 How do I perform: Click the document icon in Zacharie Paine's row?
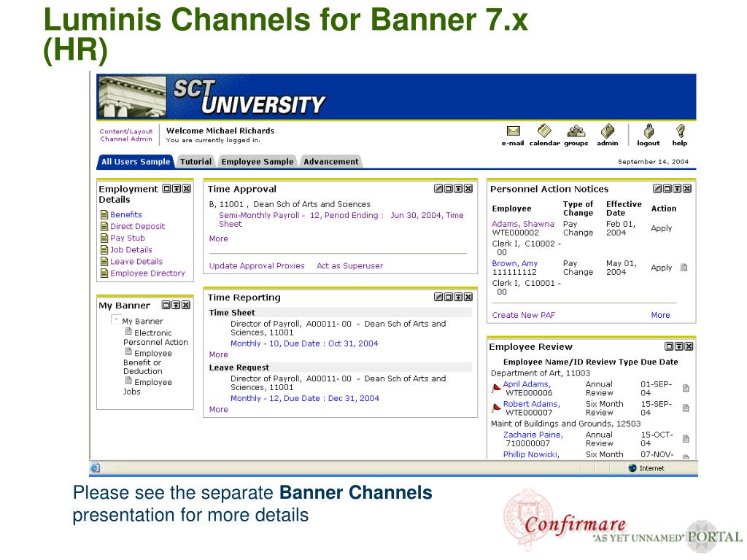click(x=686, y=439)
